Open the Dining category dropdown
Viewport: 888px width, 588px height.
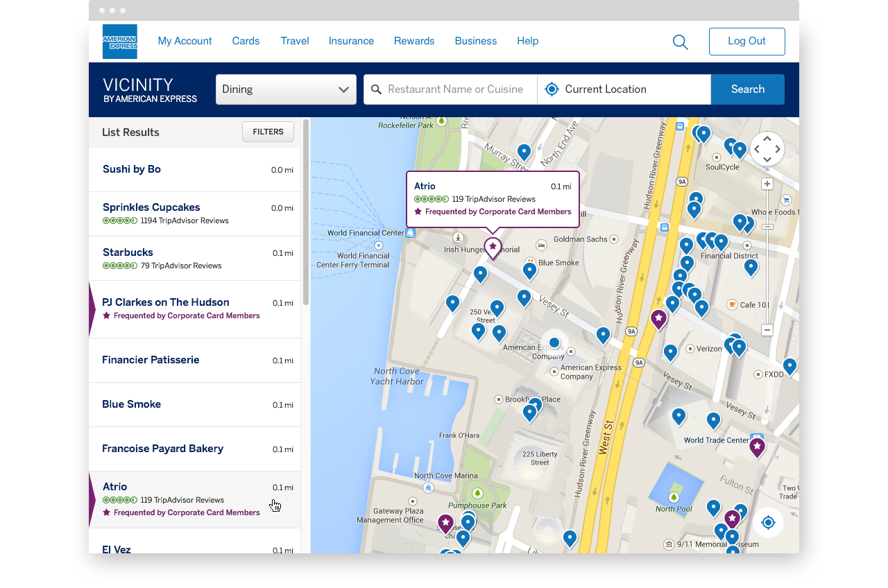pyautogui.click(x=286, y=89)
